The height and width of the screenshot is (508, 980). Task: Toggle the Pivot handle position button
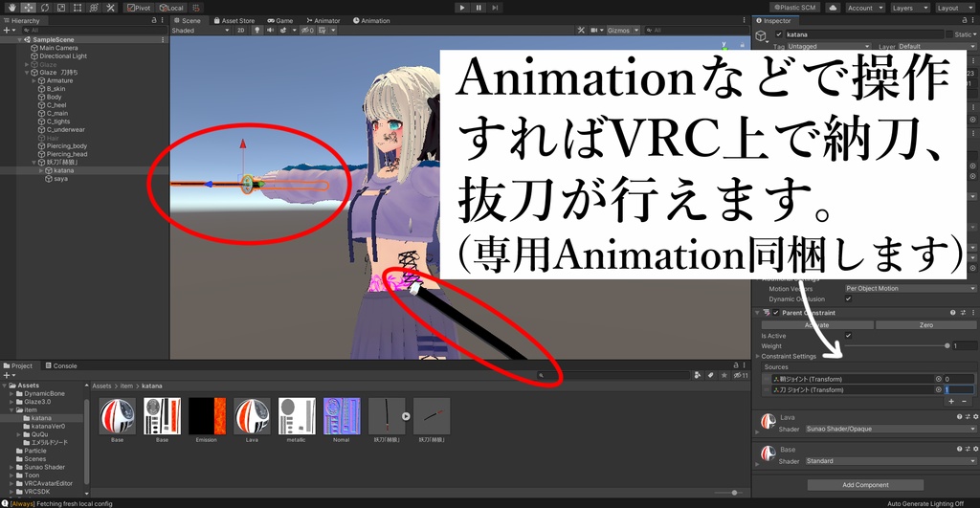[x=139, y=8]
